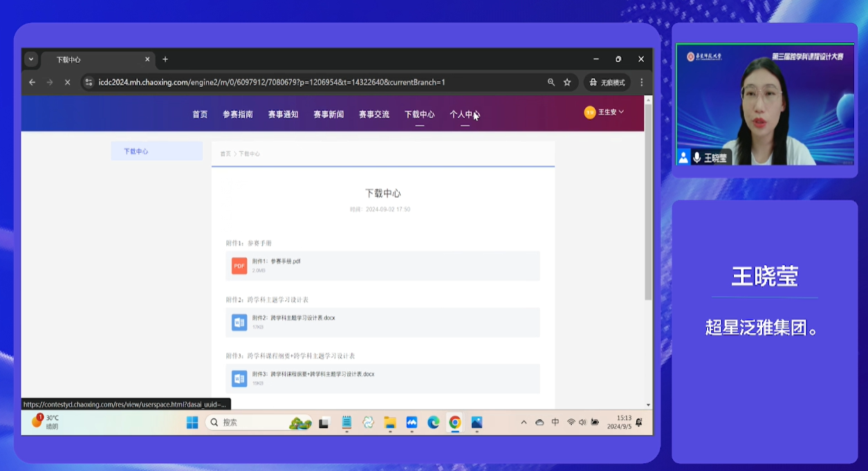Stop page loading with the X button
868x471 pixels.
click(x=67, y=82)
